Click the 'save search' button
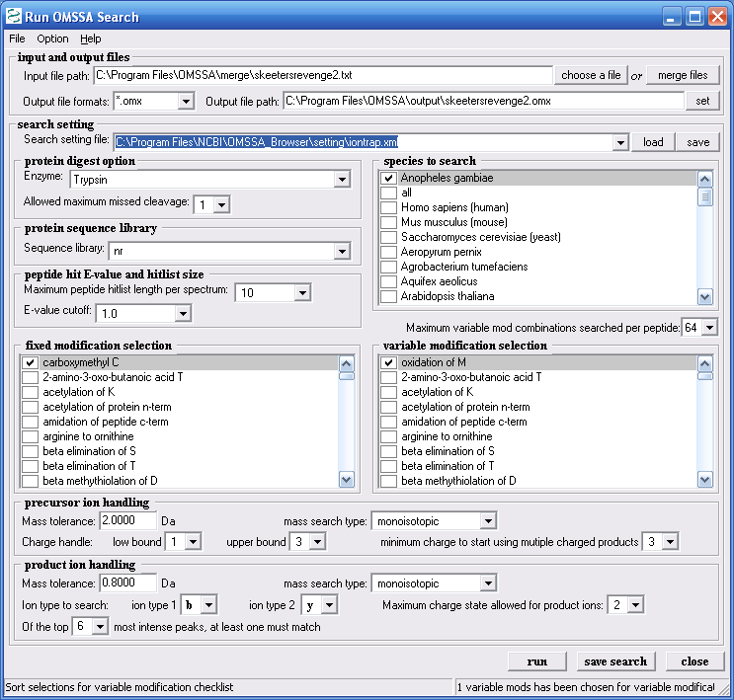Viewport: 734px width, 700px height. (615, 661)
